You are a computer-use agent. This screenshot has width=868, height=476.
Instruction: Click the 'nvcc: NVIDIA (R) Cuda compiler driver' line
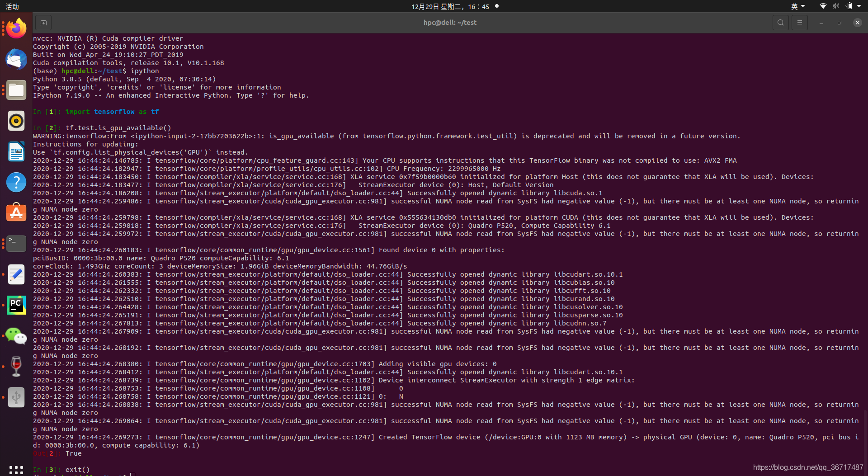click(108, 38)
